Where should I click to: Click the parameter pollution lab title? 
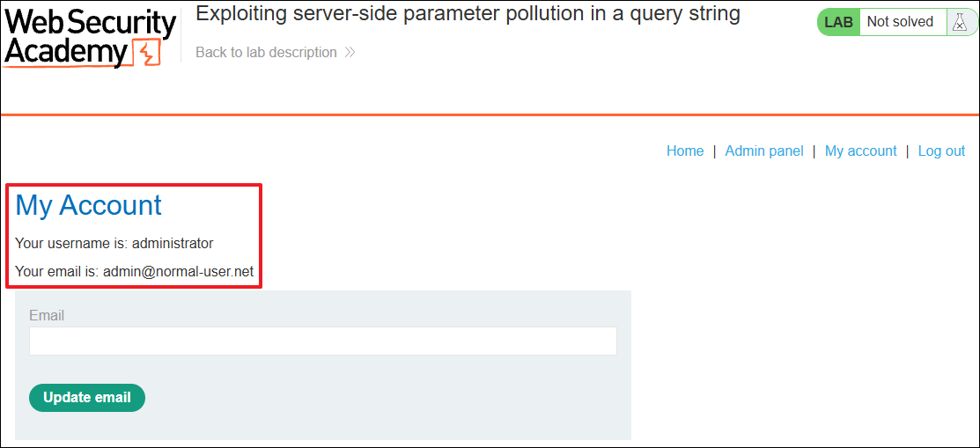(468, 14)
